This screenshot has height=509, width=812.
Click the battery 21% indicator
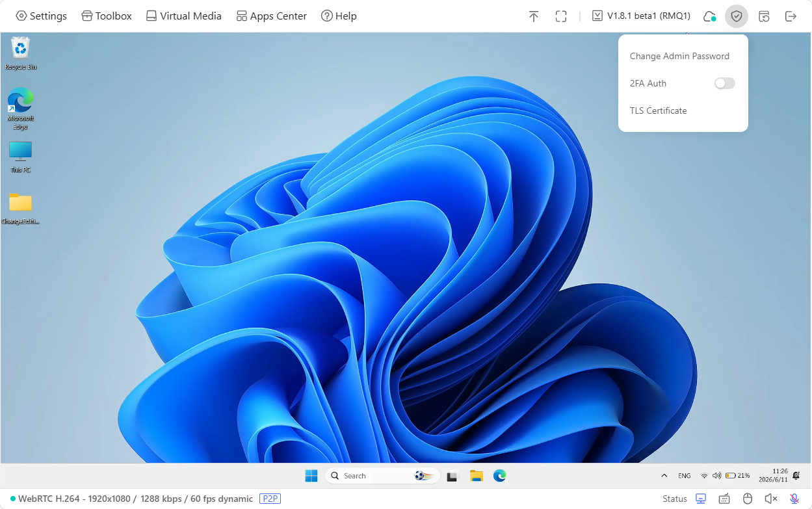[x=738, y=476]
